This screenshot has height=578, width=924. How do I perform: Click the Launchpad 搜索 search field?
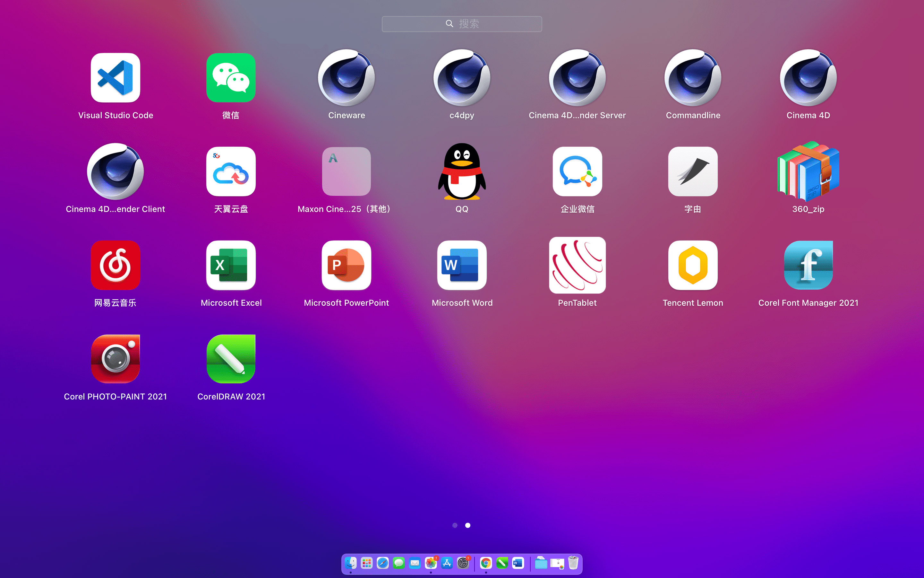pos(462,24)
